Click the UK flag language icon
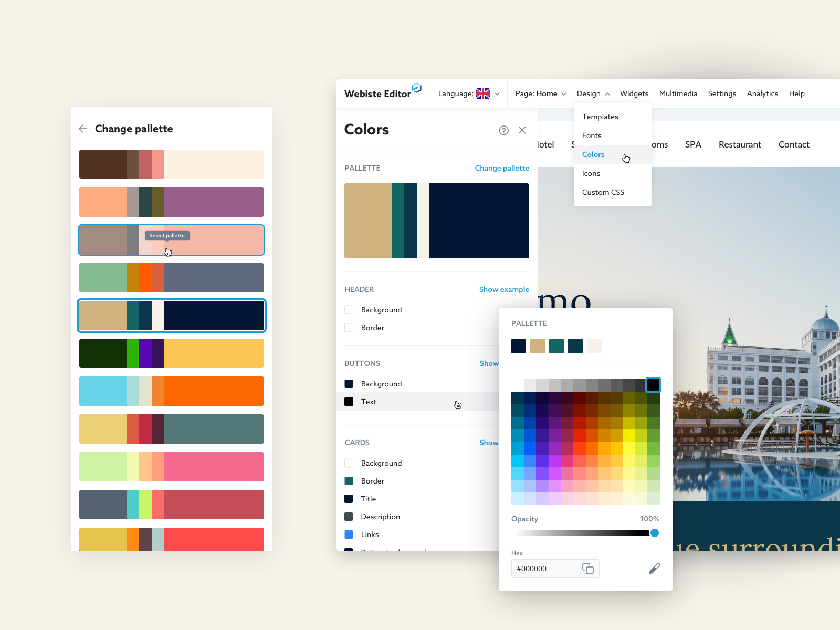Image resolution: width=840 pixels, height=630 pixels. point(484,93)
